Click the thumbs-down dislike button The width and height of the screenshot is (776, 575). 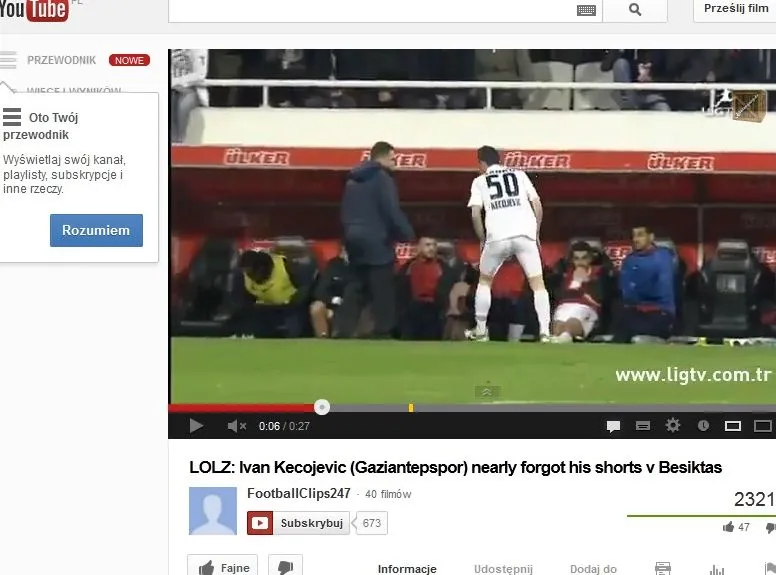[284, 567]
